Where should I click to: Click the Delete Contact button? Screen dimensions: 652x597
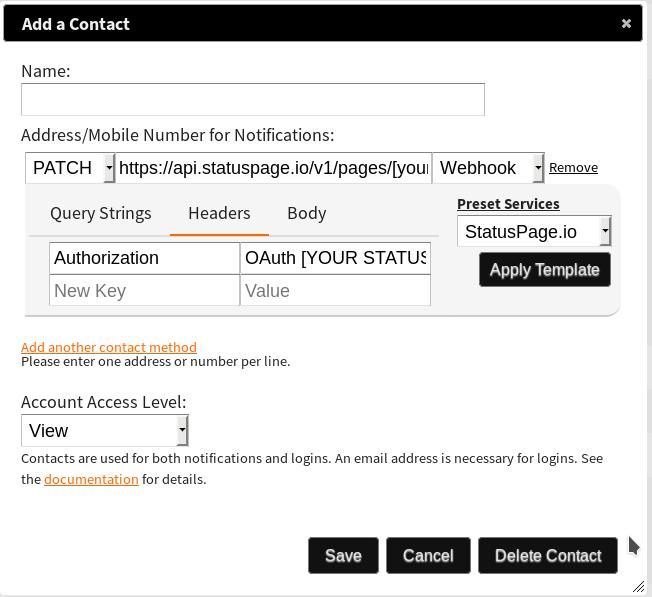548,556
